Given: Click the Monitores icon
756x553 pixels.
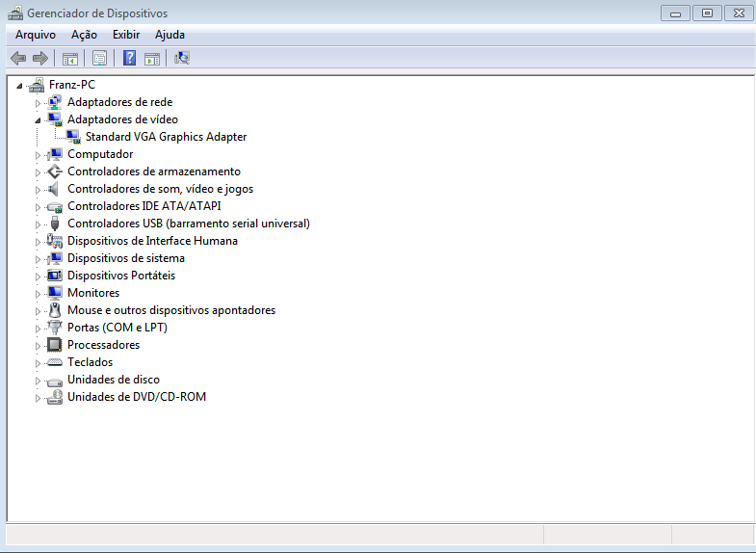Looking at the screenshot, I should [55, 293].
